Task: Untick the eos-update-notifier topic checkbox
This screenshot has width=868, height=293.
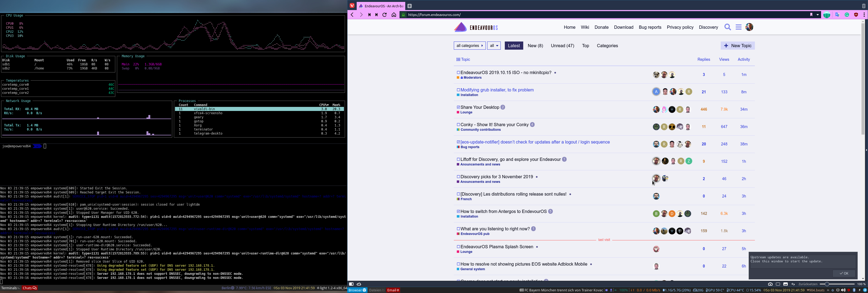Action: click(458, 142)
